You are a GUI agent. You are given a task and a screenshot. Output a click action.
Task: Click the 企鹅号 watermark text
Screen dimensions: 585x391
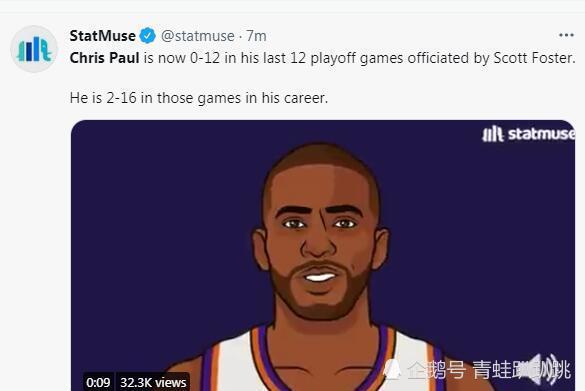(x=436, y=370)
